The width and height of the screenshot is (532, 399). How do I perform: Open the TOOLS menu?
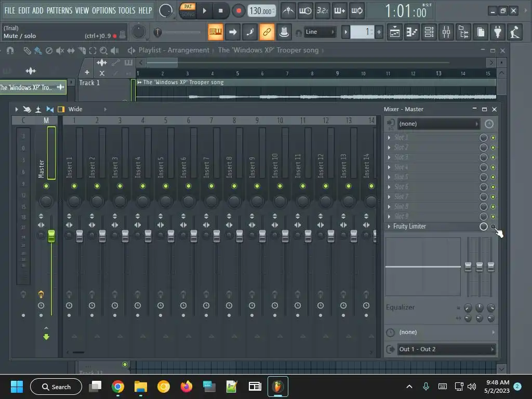click(x=127, y=10)
